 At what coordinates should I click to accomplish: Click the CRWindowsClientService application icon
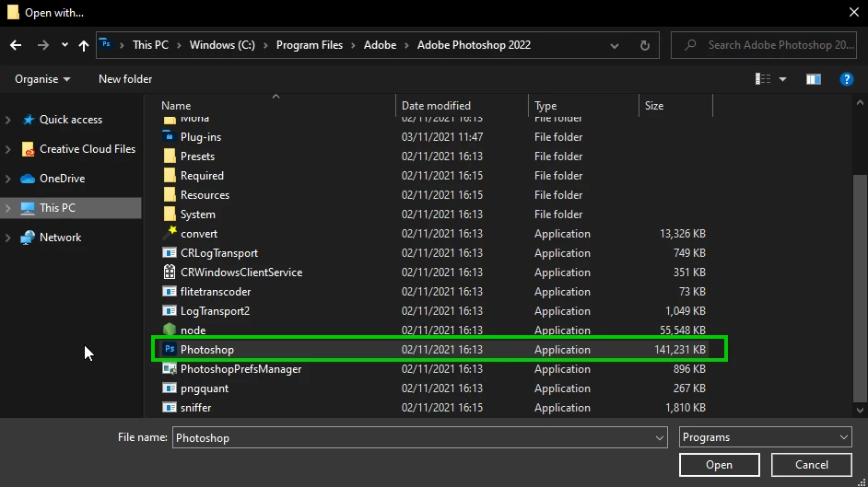[x=170, y=272]
